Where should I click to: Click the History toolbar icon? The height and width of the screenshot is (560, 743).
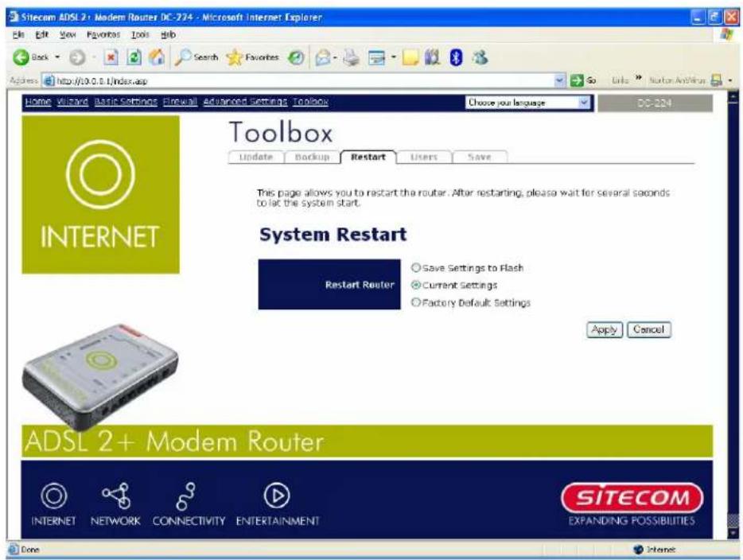pos(297,57)
